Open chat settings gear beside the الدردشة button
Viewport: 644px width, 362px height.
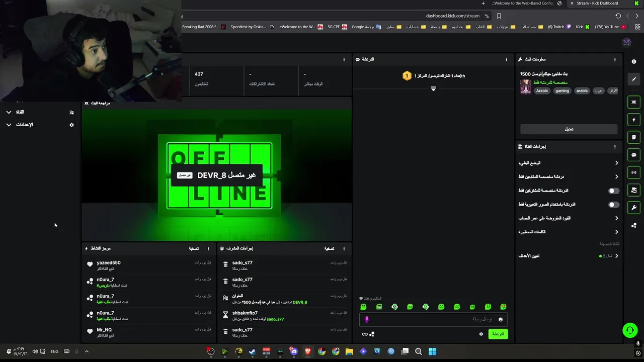[481, 334]
